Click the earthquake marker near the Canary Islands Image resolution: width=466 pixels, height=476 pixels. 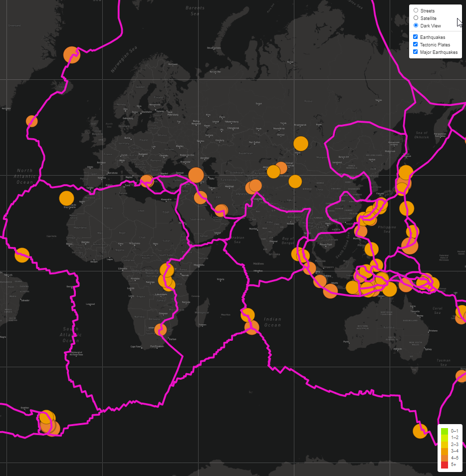(66, 198)
